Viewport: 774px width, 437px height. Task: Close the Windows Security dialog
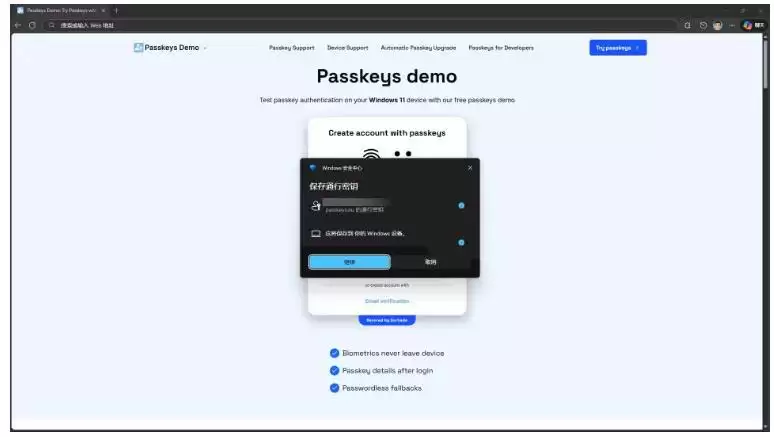(x=470, y=168)
